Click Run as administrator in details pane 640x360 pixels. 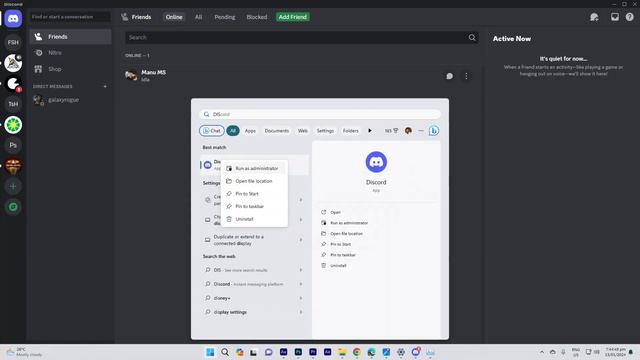(x=345, y=223)
